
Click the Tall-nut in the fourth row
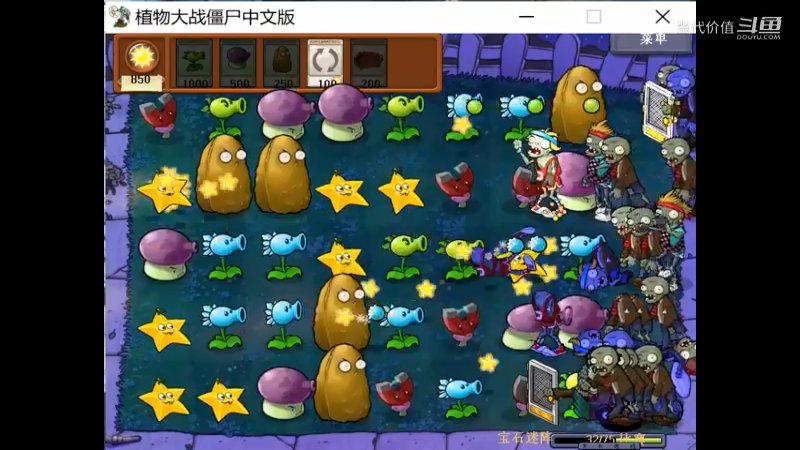pos(340,312)
